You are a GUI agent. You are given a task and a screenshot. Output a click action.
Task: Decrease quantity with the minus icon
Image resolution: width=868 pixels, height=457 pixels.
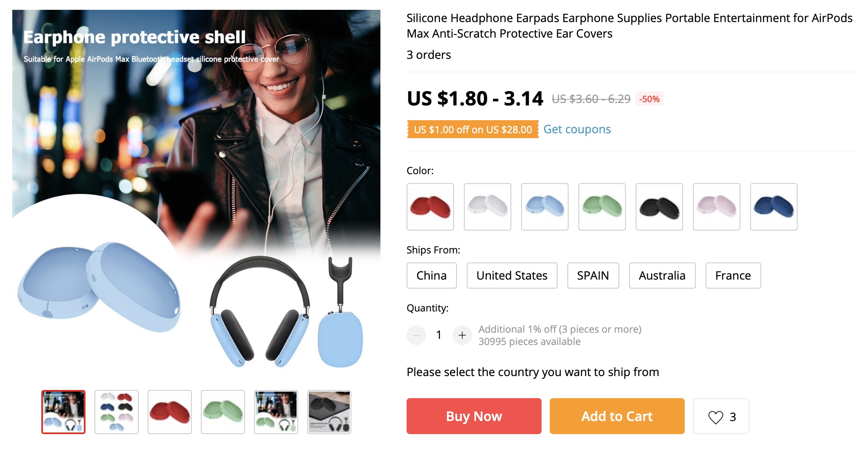click(x=416, y=335)
